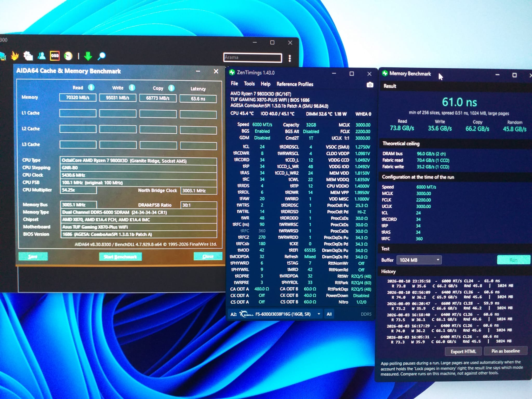Toggle the OSD panel icon in AIDA64

[55, 56]
